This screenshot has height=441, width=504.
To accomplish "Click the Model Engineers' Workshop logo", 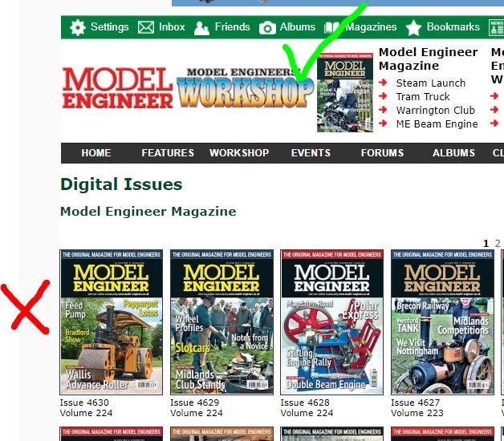I will point(246,87).
